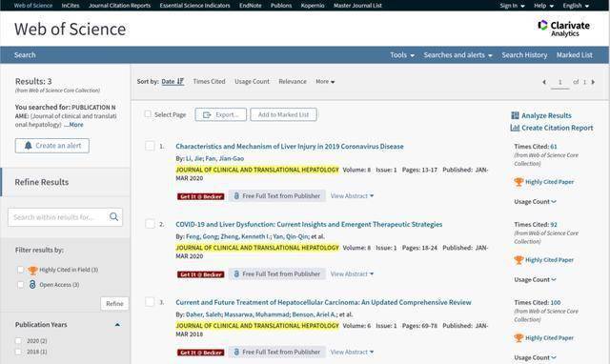Collapse the Publication Years section
Screen dimensions: 610x364
[117, 324]
